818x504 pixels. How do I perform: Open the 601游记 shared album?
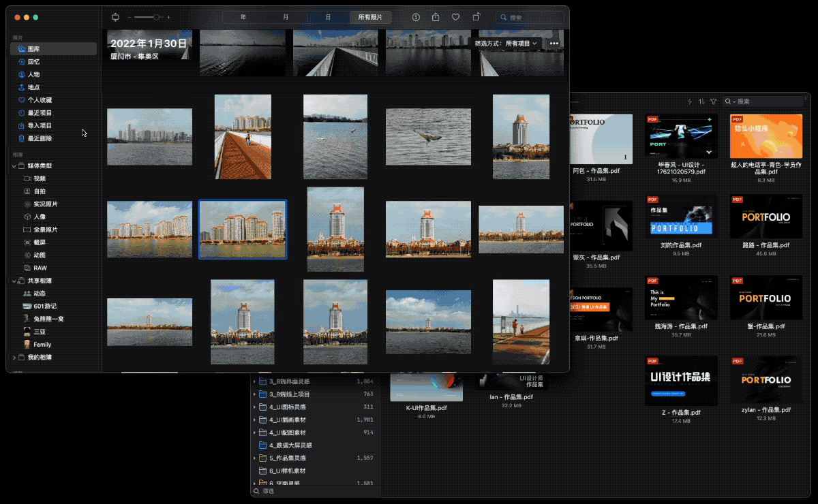coord(53,306)
